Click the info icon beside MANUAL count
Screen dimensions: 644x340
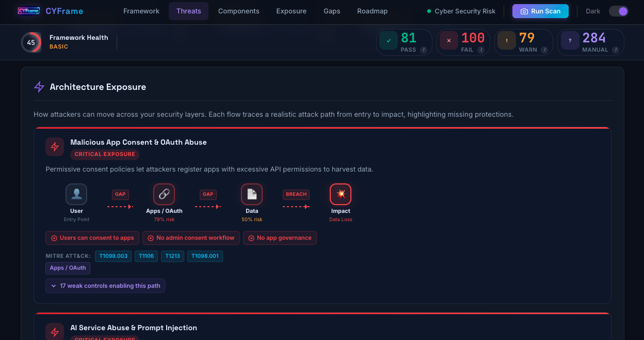[x=616, y=50]
